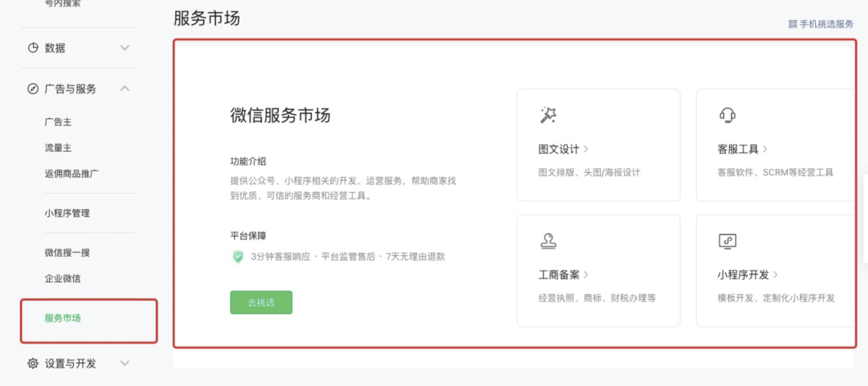The width and height of the screenshot is (868, 386).
Task: Open the 图文设计 category link
Action: coord(563,149)
